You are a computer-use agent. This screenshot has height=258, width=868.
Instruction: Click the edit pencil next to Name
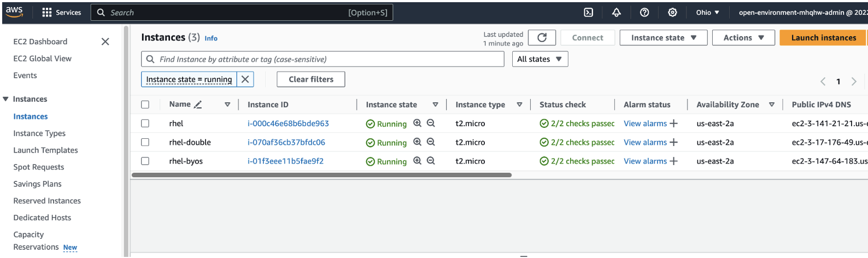[198, 104]
